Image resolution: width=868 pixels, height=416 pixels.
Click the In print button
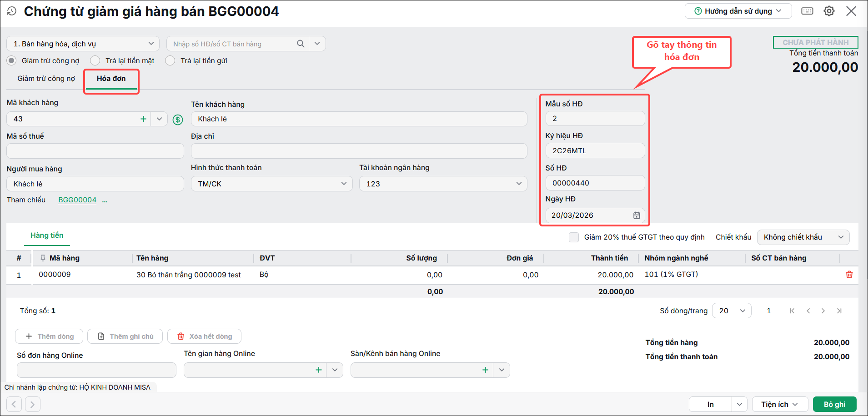pyautogui.click(x=710, y=404)
